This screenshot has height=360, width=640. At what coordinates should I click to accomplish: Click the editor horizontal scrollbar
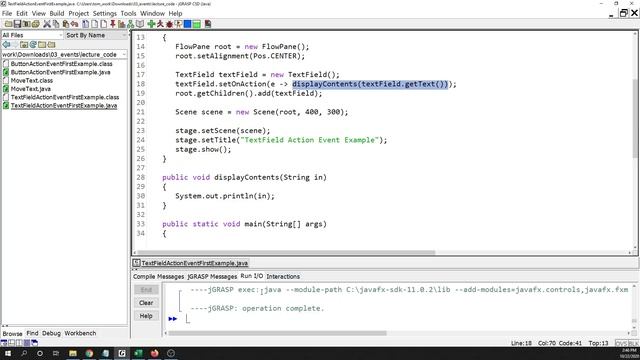286,252
